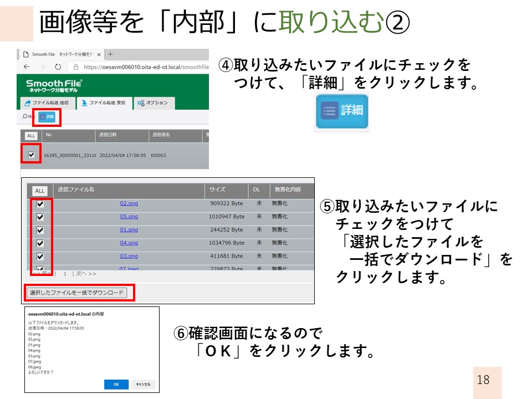Screen dimensions: 532x399
Task: Click the 検索 magnifier icon
Action: click(24, 117)
